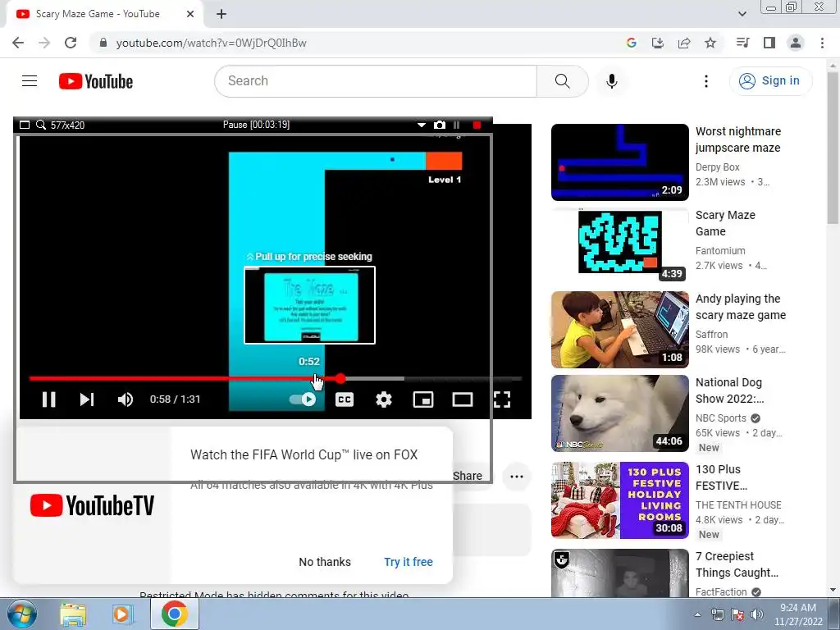Image resolution: width=840 pixels, height=630 pixels.
Task: Open the tab search dropdown arrow
Action: tap(742, 14)
